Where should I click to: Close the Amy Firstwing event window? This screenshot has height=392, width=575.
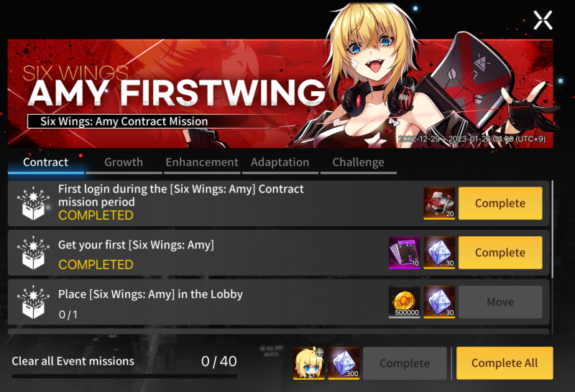point(543,20)
